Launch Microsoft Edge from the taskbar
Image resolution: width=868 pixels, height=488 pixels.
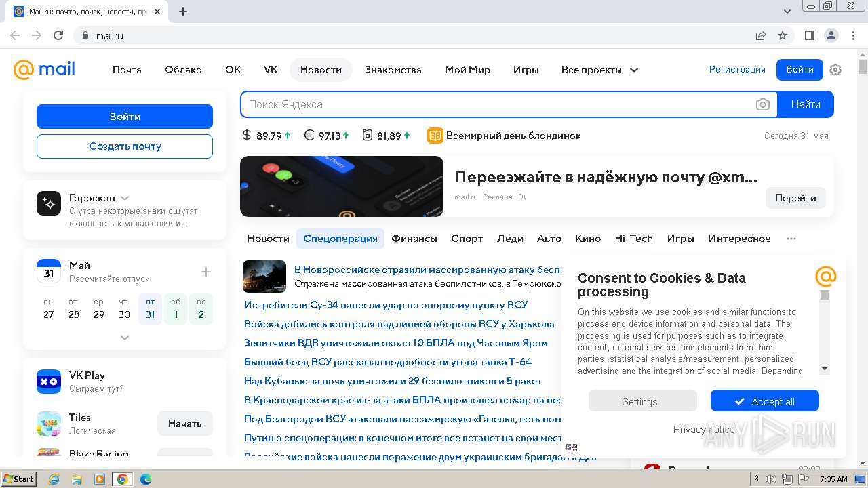tap(145, 479)
